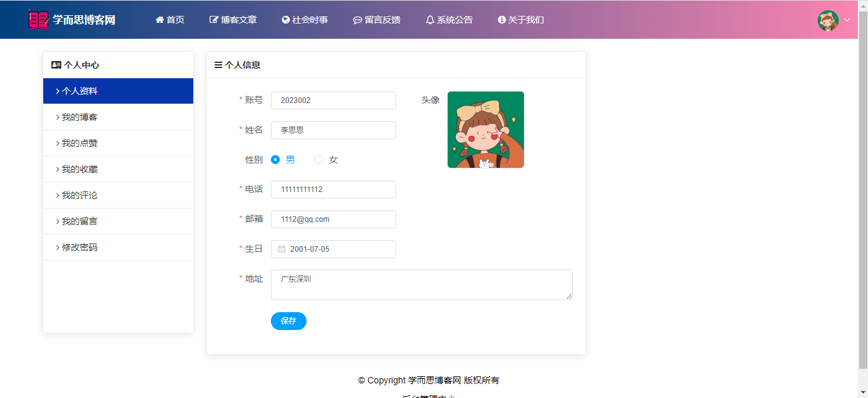Screen dimensions: 868x398
Task: Click the 账号 input field
Action: click(333, 100)
